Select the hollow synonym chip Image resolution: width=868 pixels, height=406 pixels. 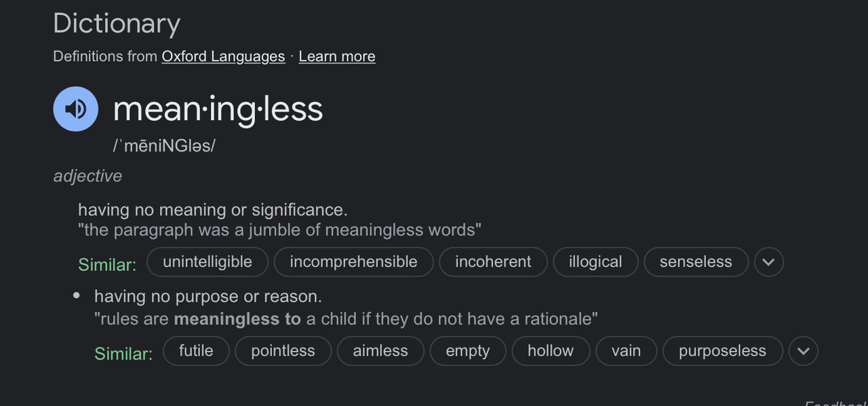pyautogui.click(x=551, y=351)
